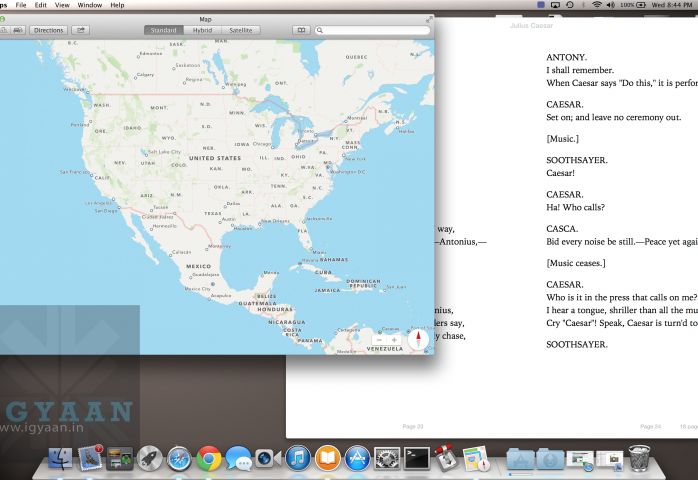Enter fullscreen using the Maps window arrows
Screen dimensions: 698x480
(429, 18)
